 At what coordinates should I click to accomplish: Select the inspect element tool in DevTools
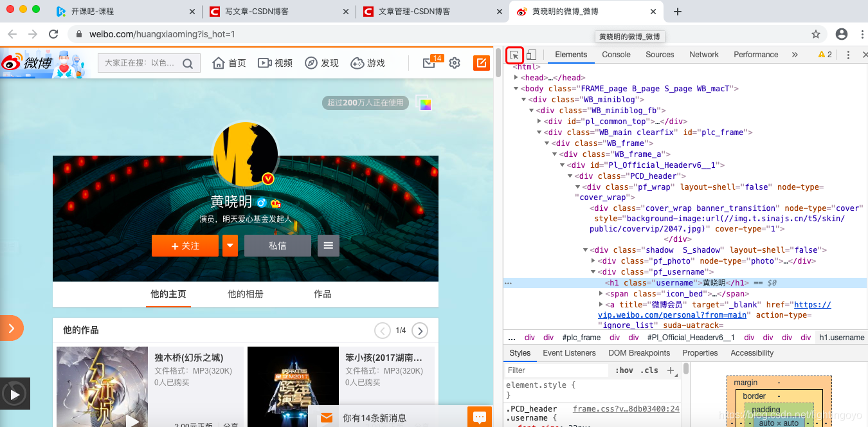(x=514, y=55)
